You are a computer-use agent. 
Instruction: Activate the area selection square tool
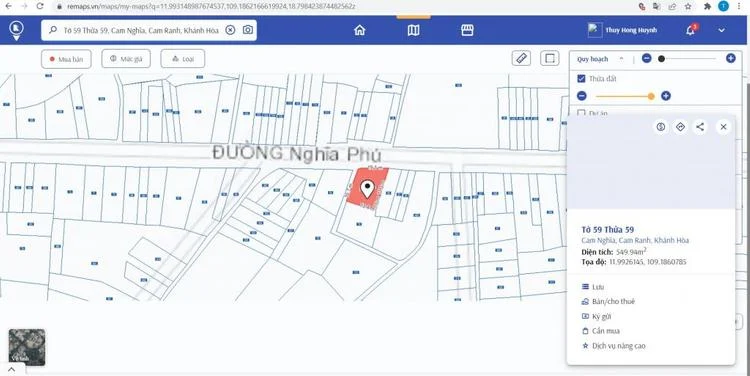(550, 59)
